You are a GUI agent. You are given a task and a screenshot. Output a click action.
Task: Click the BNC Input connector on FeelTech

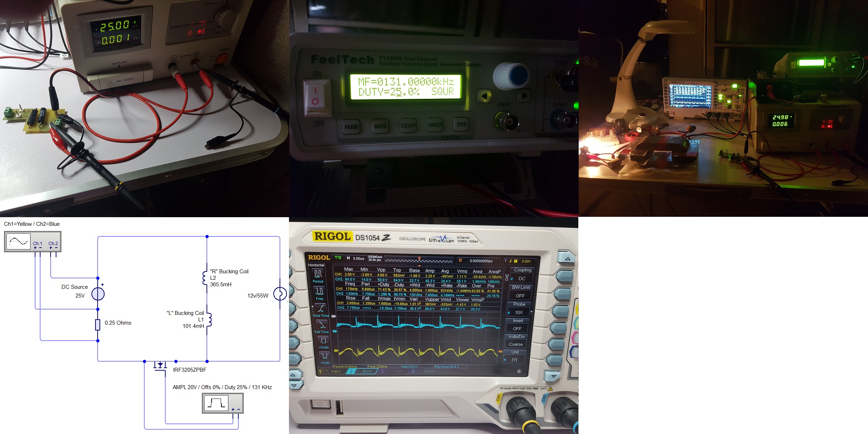click(x=507, y=121)
